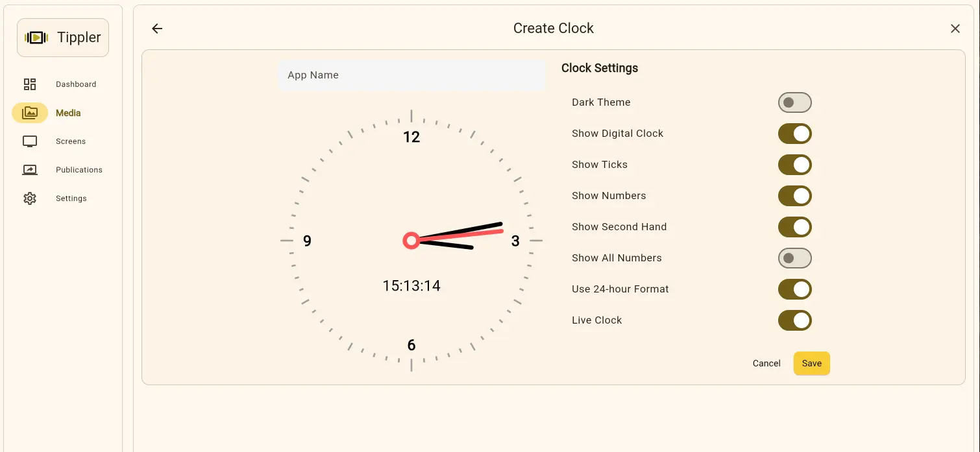The width and height of the screenshot is (980, 452).
Task: Click the Publications share-screen icon
Action: coord(30,170)
